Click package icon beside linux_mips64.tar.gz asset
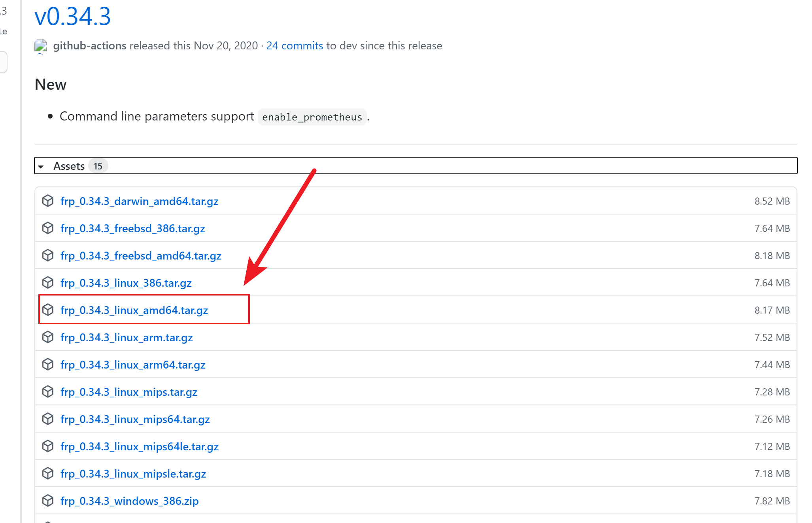 pyautogui.click(x=48, y=419)
